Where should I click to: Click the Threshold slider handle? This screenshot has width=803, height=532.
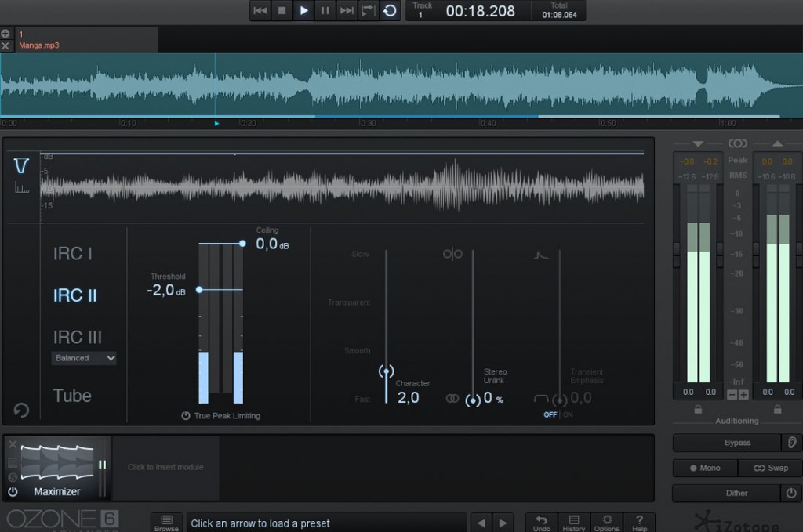[x=199, y=290]
